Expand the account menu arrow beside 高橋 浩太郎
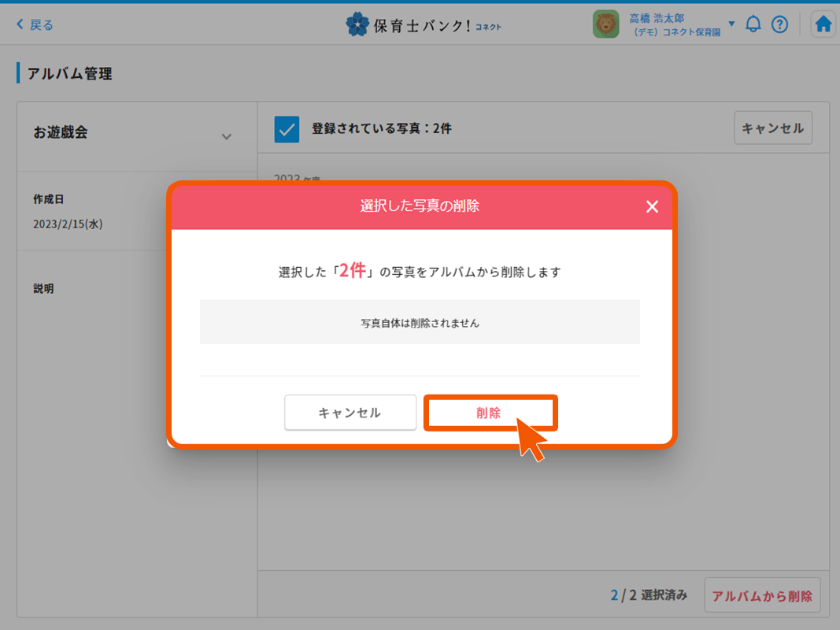The image size is (840, 630). click(731, 24)
